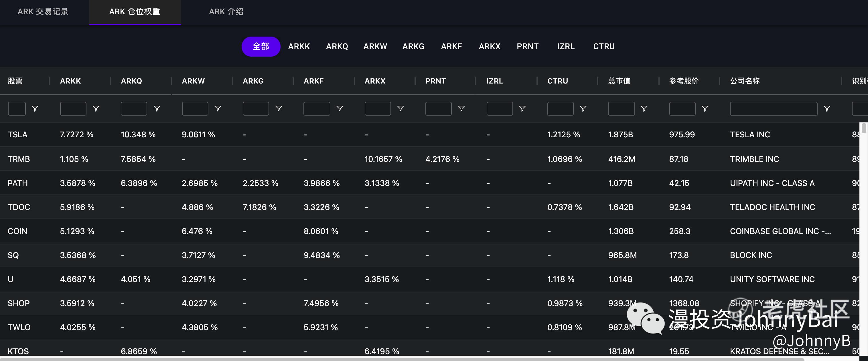868x361 pixels.
Task: Open filter icon for ARKK column
Action: [x=96, y=108]
